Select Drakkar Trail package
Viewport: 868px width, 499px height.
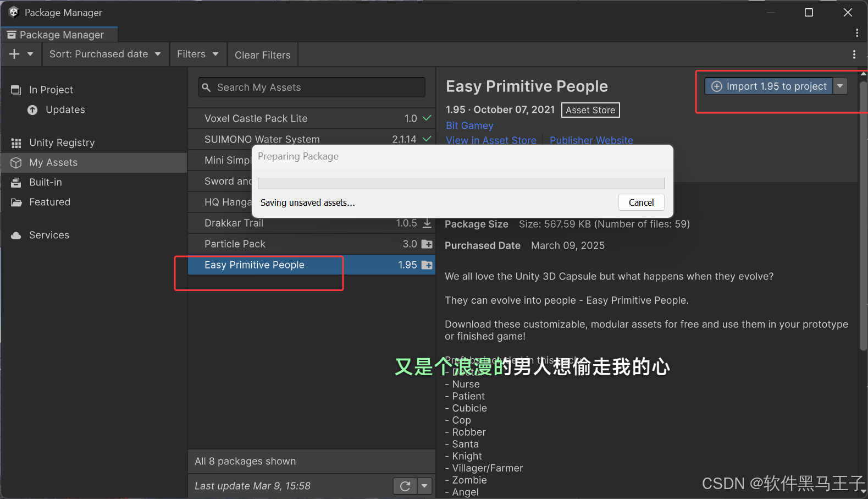(x=312, y=223)
